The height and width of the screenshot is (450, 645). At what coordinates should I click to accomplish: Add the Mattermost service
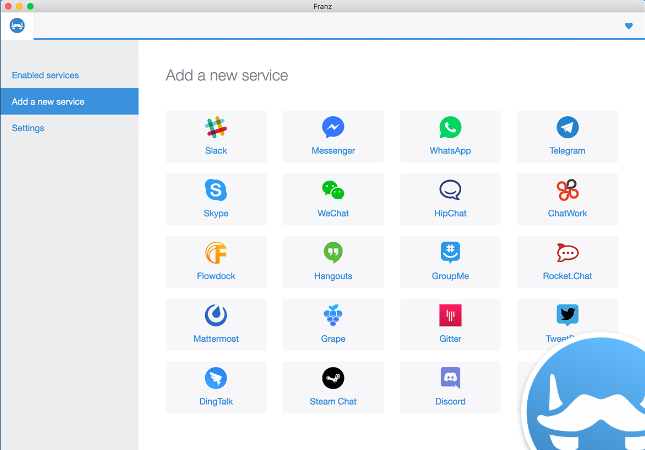(216, 325)
